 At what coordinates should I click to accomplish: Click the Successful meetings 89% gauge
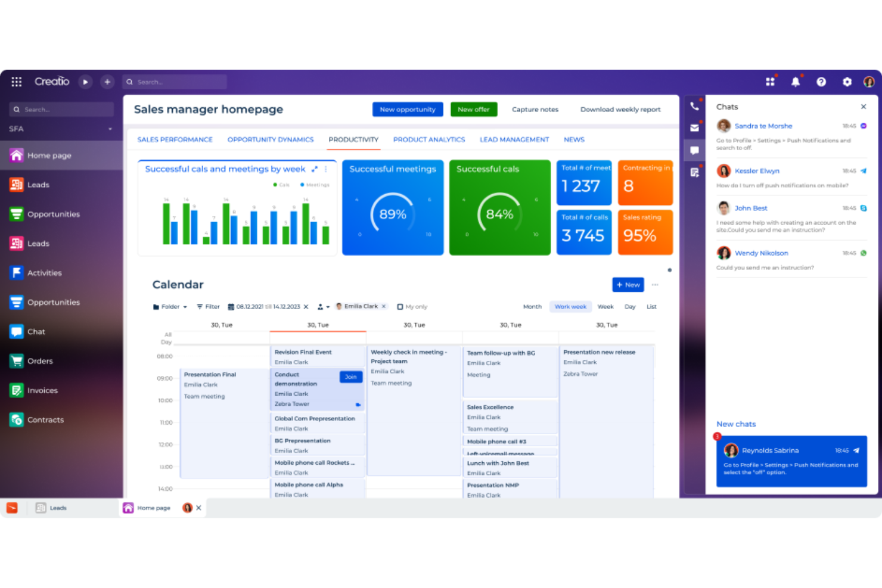tap(392, 214)
